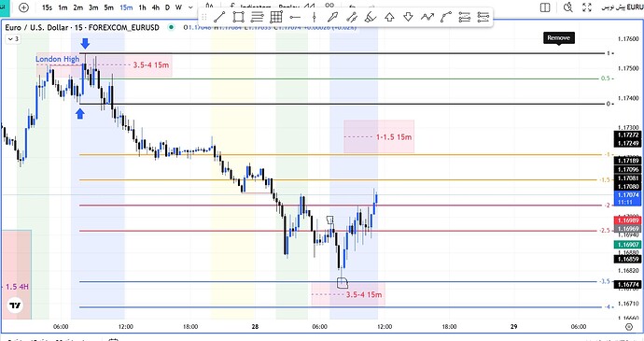Select the Arrow Down marker tool
Viewport: 644px width, 341px height.
[408, 17]
